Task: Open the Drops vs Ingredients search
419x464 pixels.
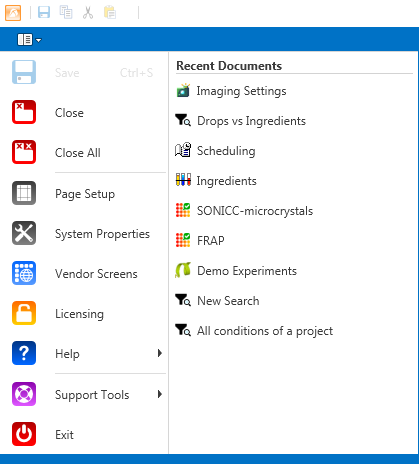Action: (x=240, y=121)
